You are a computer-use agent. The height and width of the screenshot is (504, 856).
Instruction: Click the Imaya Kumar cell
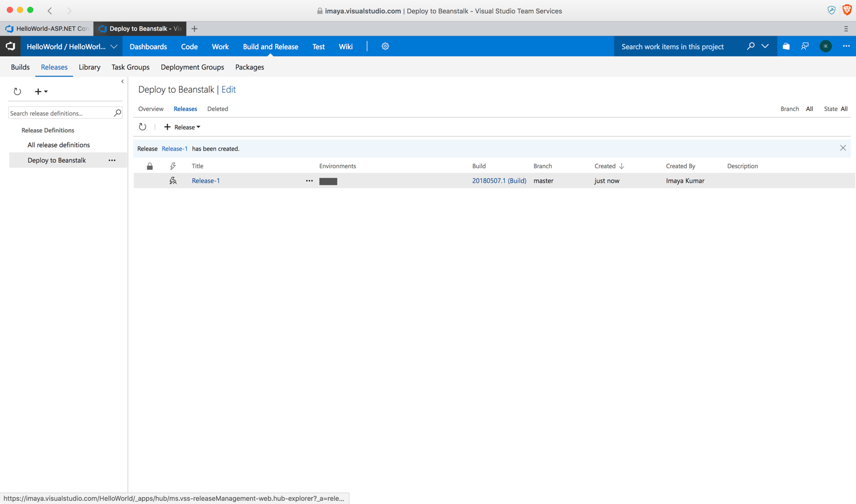click(x=685, y=181)
